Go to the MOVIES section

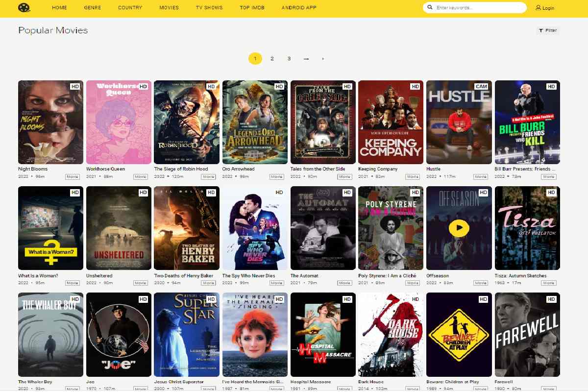169,8
